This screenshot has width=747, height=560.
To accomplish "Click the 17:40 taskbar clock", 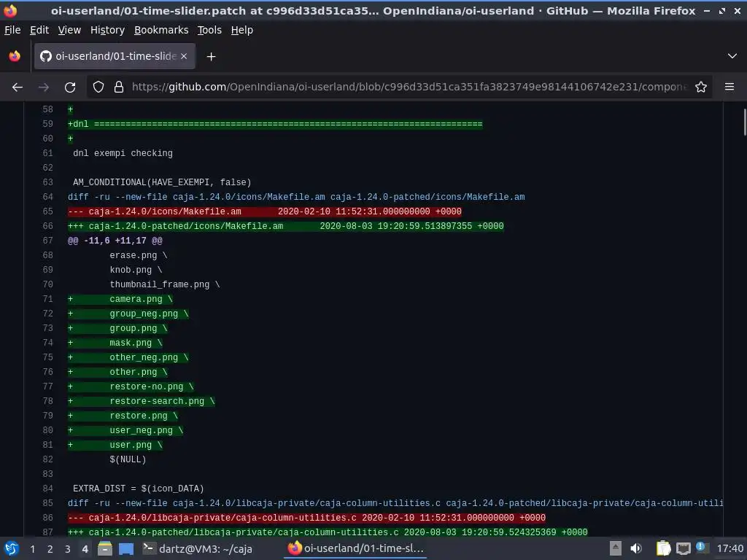I will pyautogui.click(x=729, y=548).
